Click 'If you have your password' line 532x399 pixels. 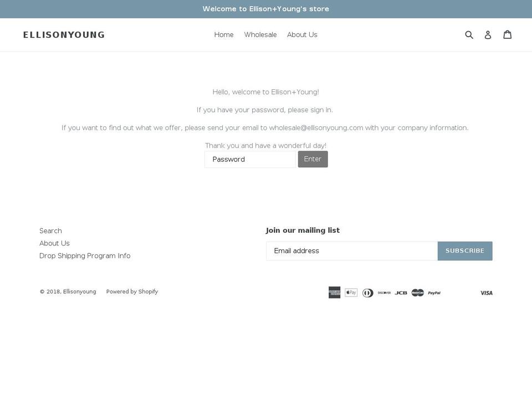[x=265, y=110]
